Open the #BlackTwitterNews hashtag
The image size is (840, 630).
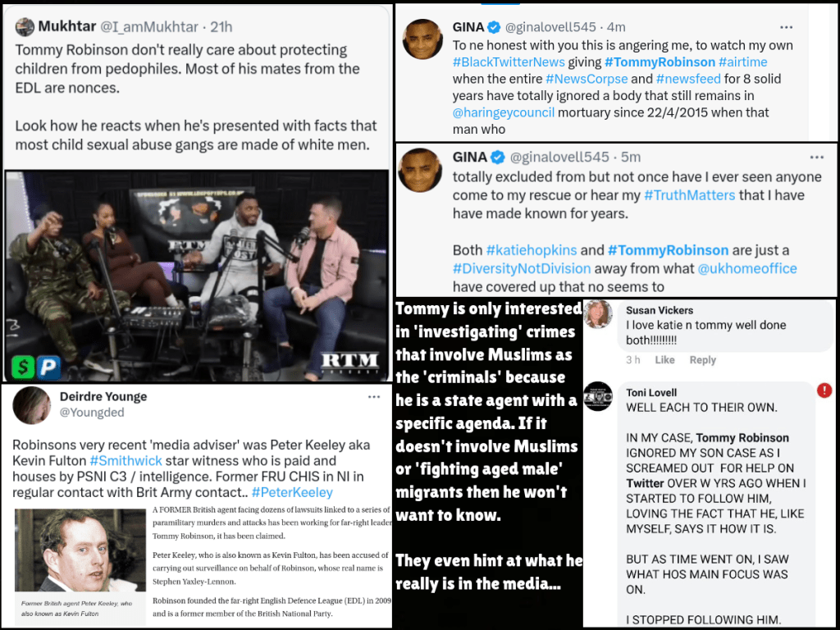tap(509, 62)
